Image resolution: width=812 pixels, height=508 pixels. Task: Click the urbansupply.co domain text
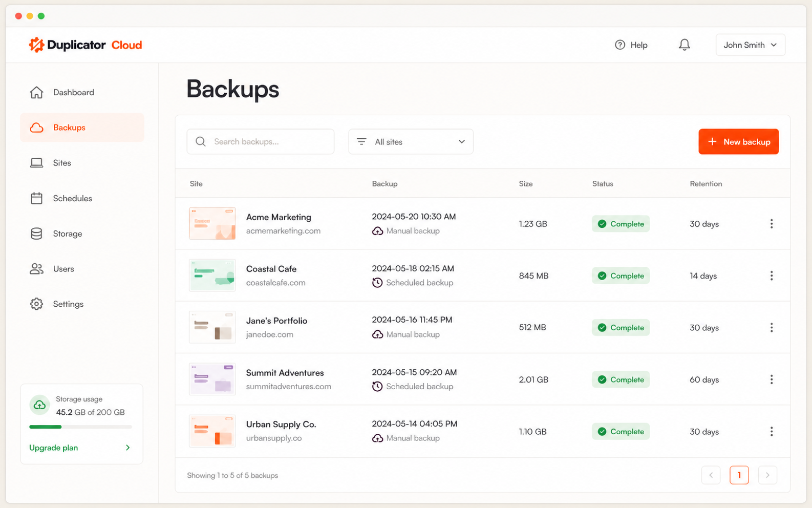(273, 438)
